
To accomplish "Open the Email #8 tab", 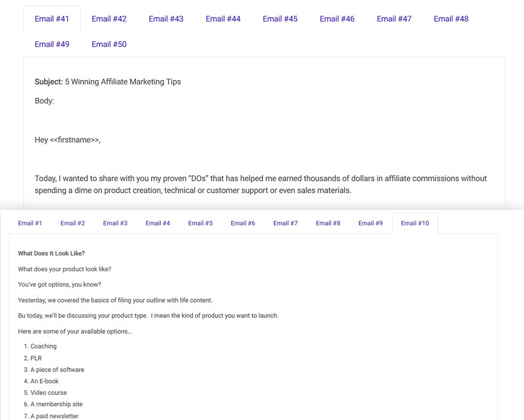I will click(328, 223).
